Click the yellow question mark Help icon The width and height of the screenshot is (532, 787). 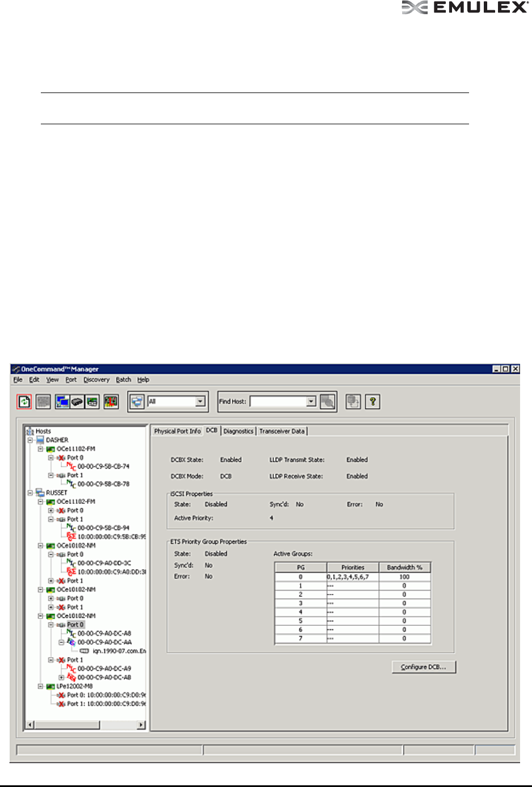(373, 402)
